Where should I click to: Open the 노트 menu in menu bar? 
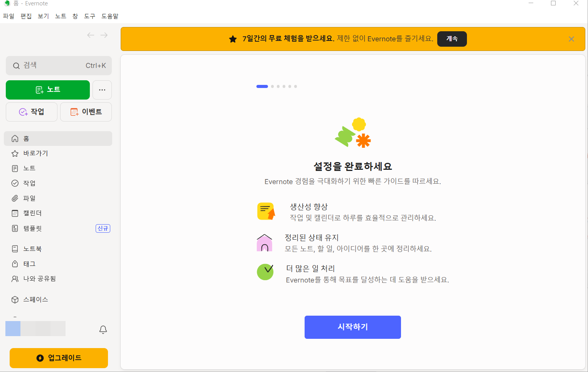(61, 16)
